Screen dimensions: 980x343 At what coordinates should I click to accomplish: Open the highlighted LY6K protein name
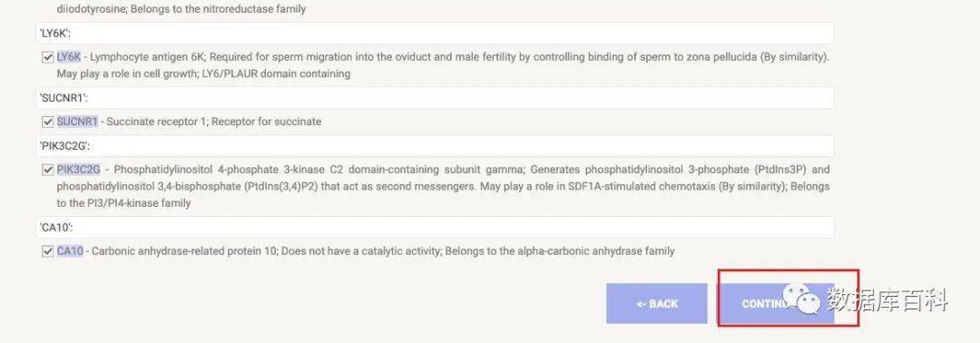(x=69, y=57)
